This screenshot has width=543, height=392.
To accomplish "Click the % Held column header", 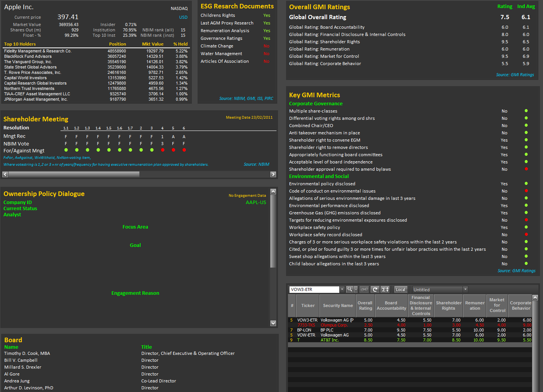I will tap(180, 44).
